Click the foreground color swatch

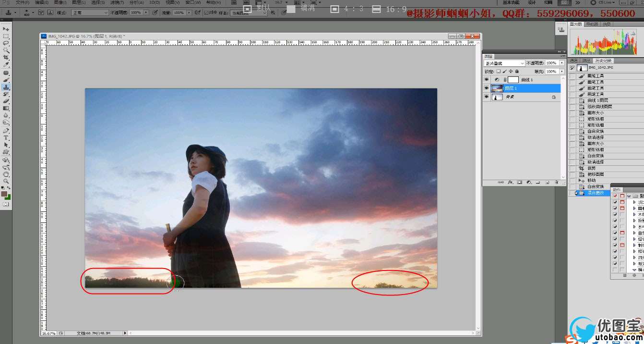[4, 194]
